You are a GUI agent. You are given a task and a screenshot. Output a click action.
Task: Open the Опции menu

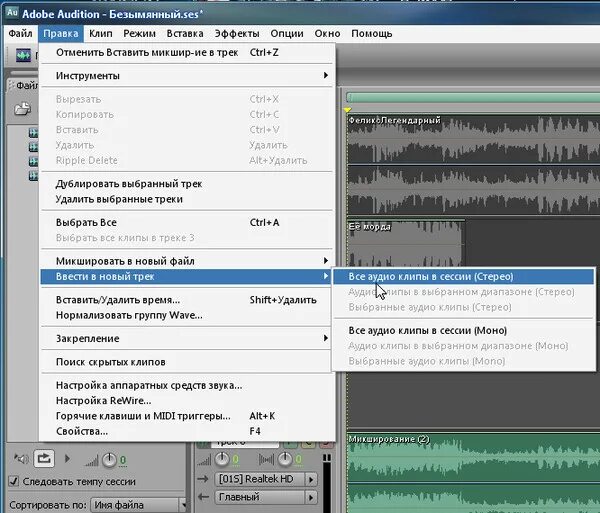tap(287, 34)
